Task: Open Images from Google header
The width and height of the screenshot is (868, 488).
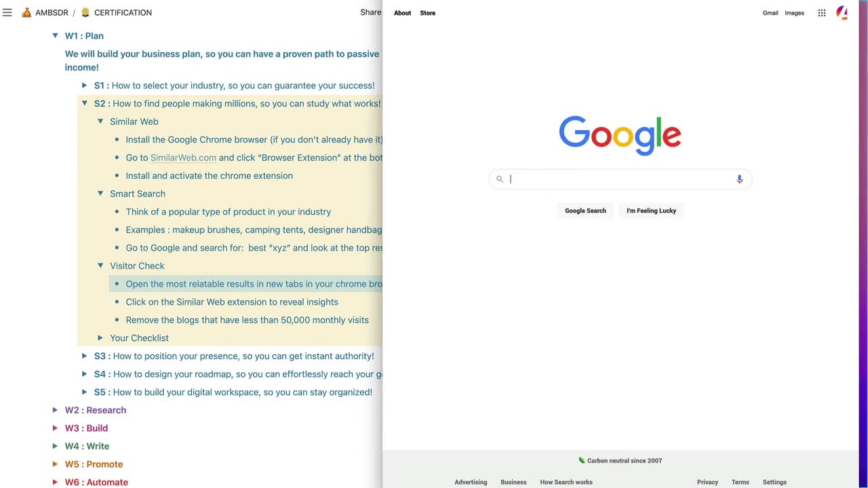Action: click(x=795, y=13)
